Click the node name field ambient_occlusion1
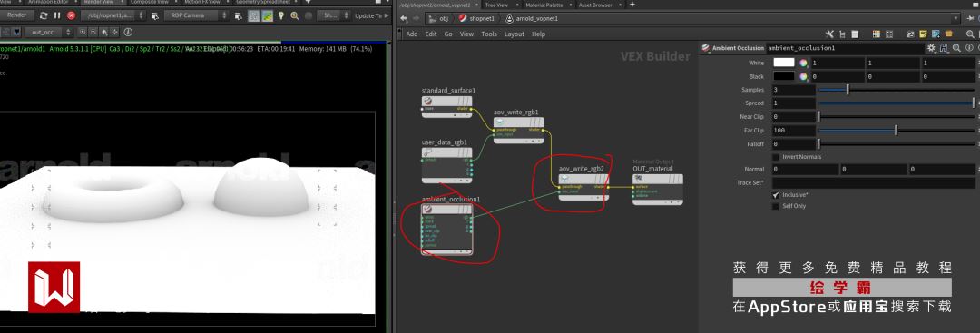 coord(845,48)
